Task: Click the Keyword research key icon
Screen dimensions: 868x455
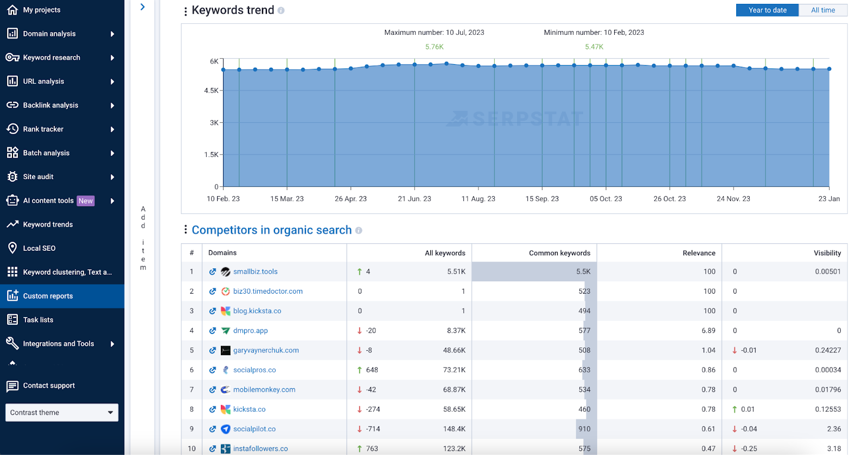Action: 12,58
